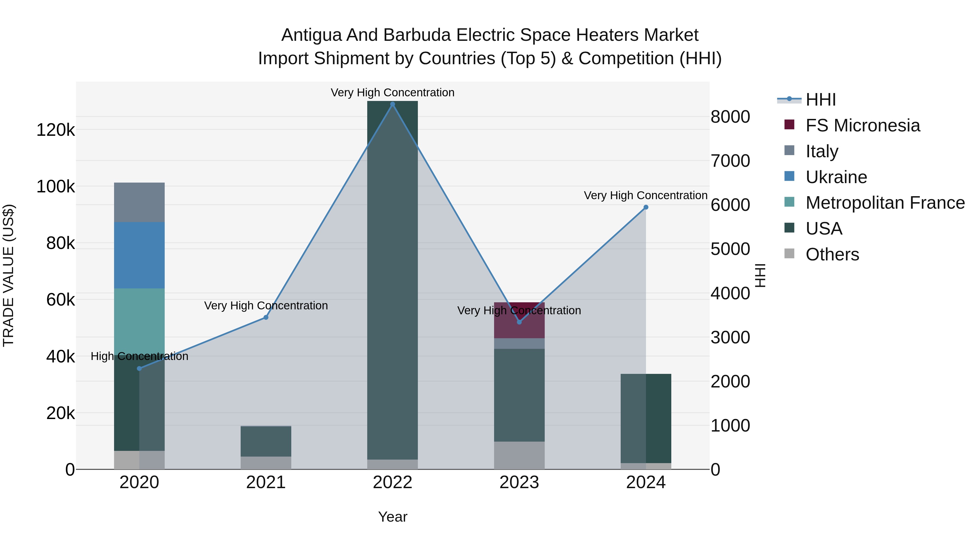Click the 2024 x-axis label

click(x=646, y=482)
